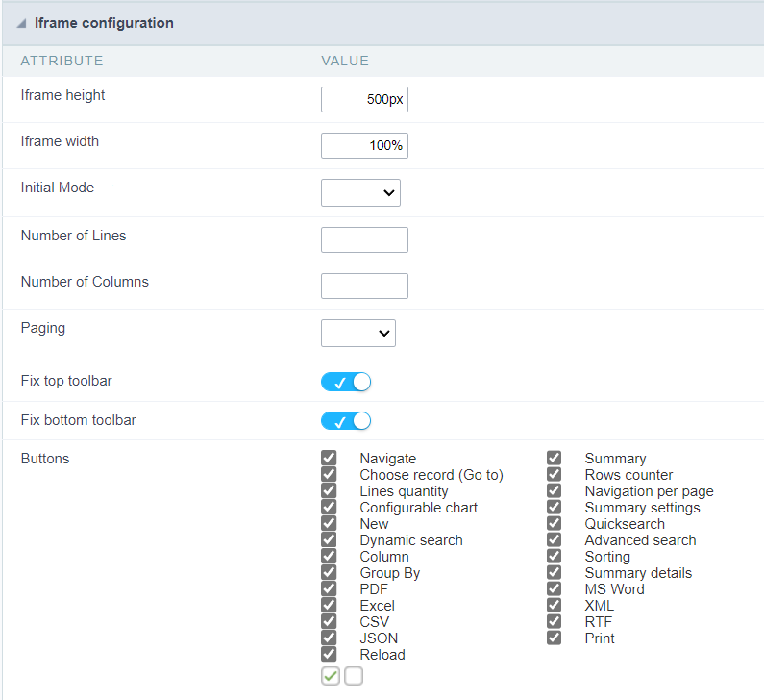Open the Paging dropdown
Screen dimensions: 764x700
click(x=358, y=333)
